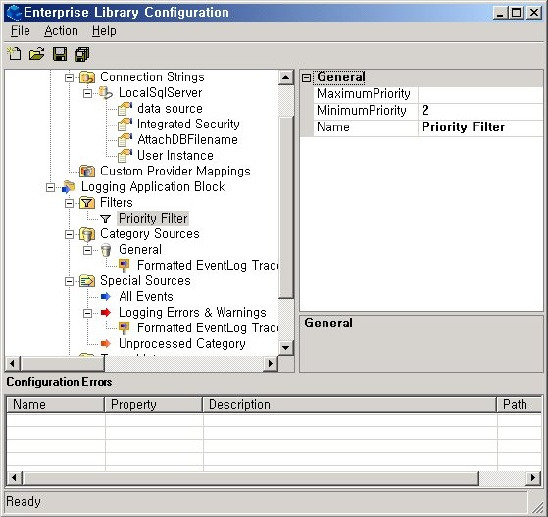Collapse the General property grid section

point(307,78)
